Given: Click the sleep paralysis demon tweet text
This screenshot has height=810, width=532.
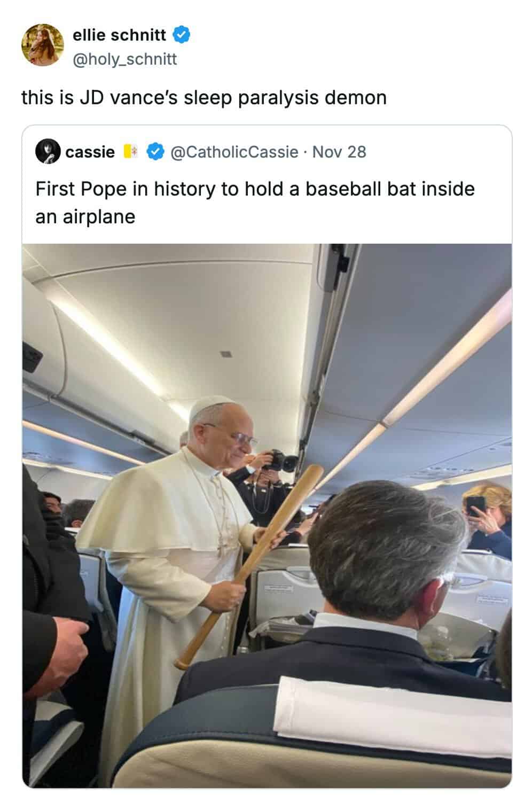Looking at the screenshot, I should pos(204,98).
